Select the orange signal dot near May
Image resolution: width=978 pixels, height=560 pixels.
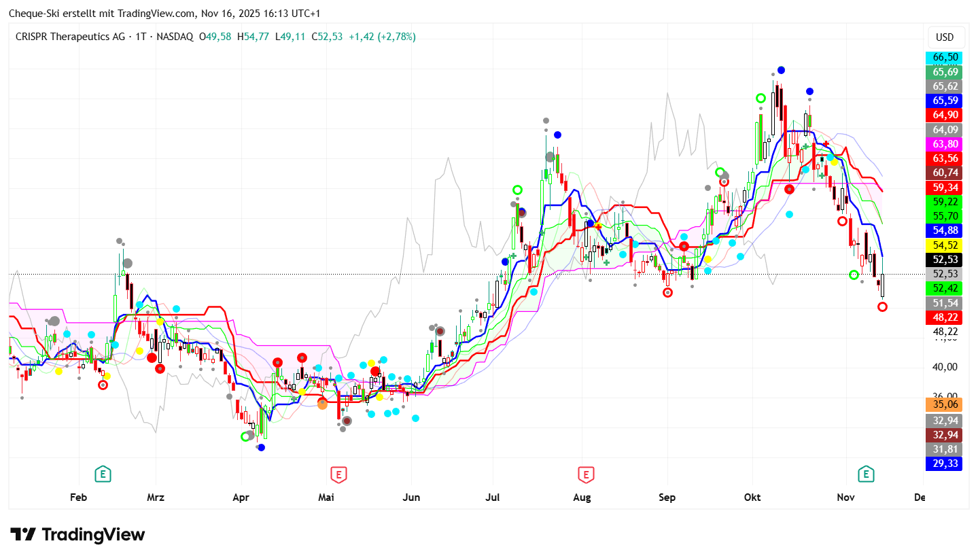click(322, 404)
